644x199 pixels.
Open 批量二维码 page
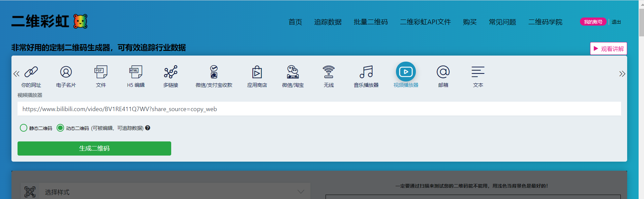point(371,22)
